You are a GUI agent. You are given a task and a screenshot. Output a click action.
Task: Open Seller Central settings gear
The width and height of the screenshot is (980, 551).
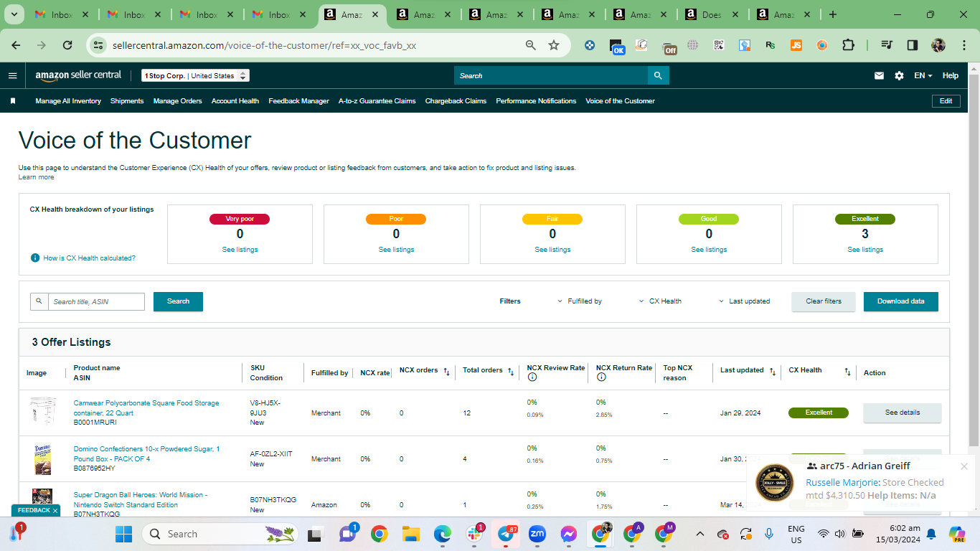pos(899,75)
